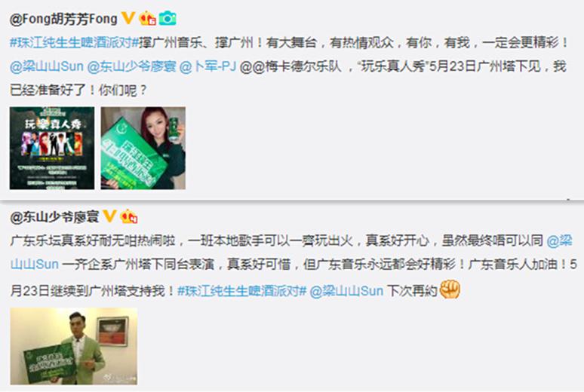Open the @东山少爷廖宸 mention in the first post

(131, 66)
